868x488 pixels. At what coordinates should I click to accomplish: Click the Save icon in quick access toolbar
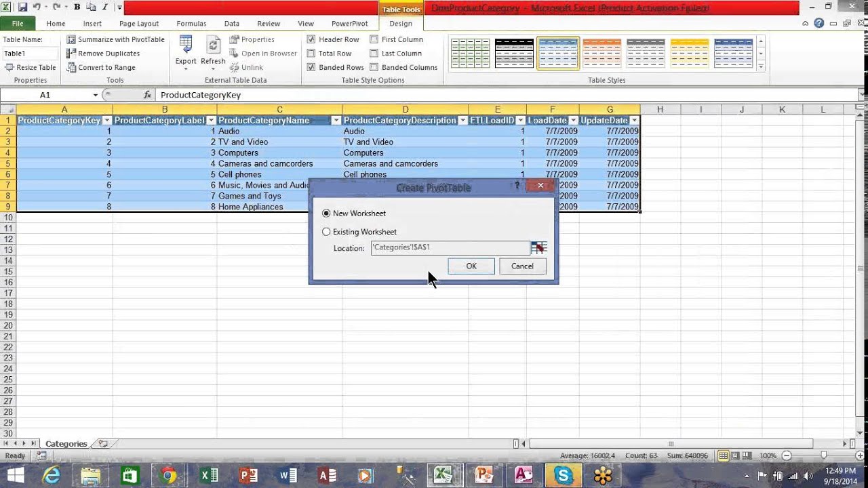click(x=22, y=7)
